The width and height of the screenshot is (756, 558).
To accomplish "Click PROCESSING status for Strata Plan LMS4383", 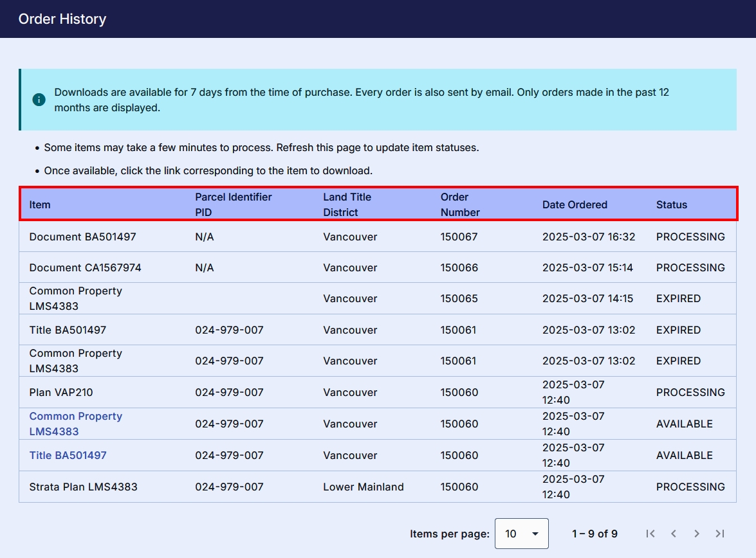I will pyautogui.click(x=690, y=487).
